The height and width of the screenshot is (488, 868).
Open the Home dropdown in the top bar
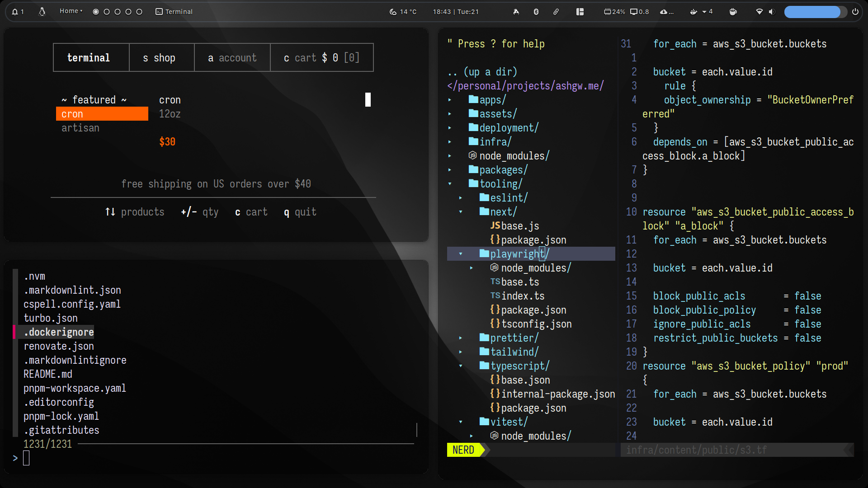(x=71, y=11)
